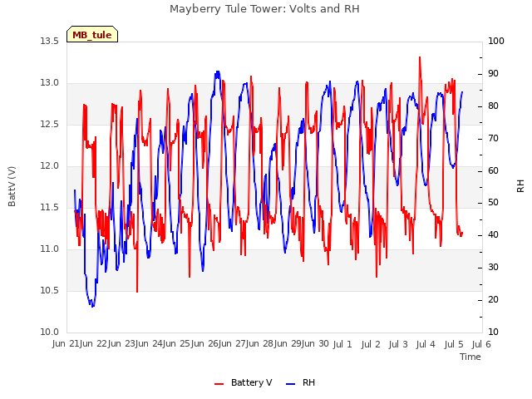Click the 60 right axis value
The image size is (532, 399).
pos(493,170)
